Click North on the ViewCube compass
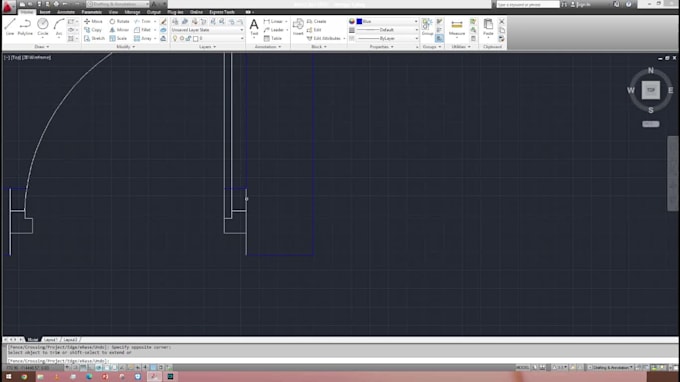This screenshot has width=680, height=382. click(x=651, y=70)
